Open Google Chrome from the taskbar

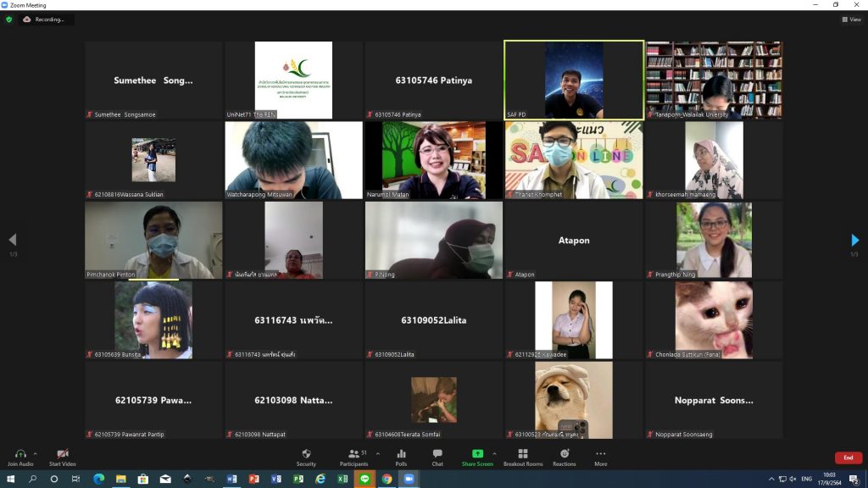(x=387, y=479)
